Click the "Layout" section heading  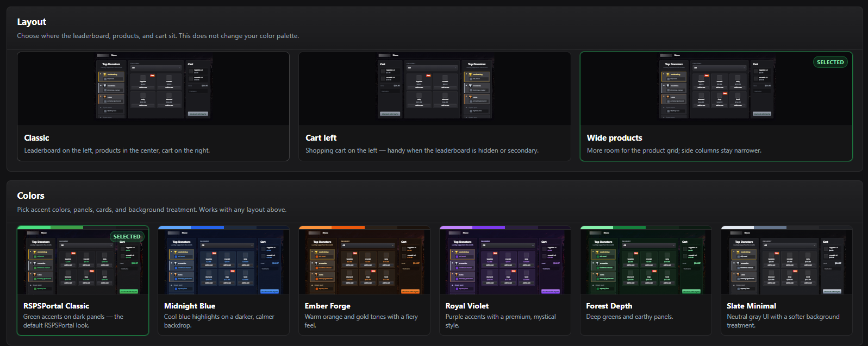tap(32, 22)
